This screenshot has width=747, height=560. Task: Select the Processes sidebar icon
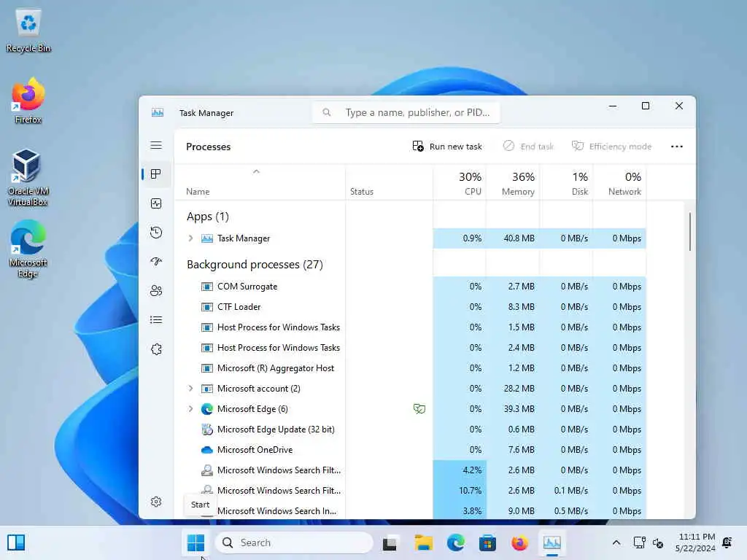point(156,174)
